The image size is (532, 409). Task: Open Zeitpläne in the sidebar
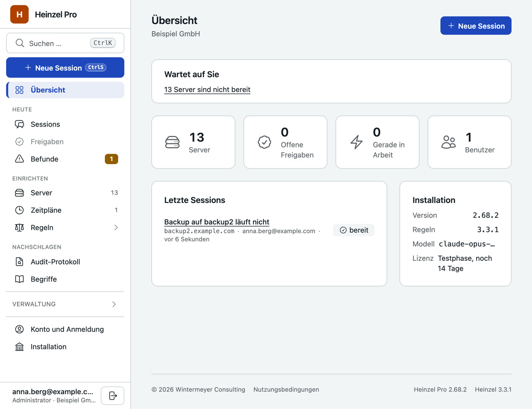pos(65,210)
